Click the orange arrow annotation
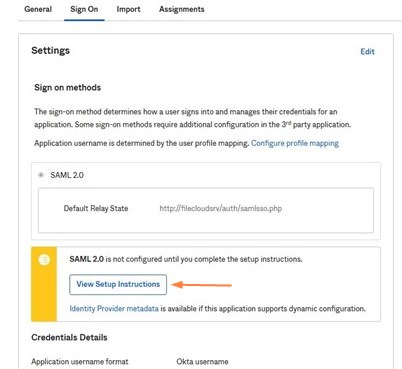402x369 pixels. point(202,285)
